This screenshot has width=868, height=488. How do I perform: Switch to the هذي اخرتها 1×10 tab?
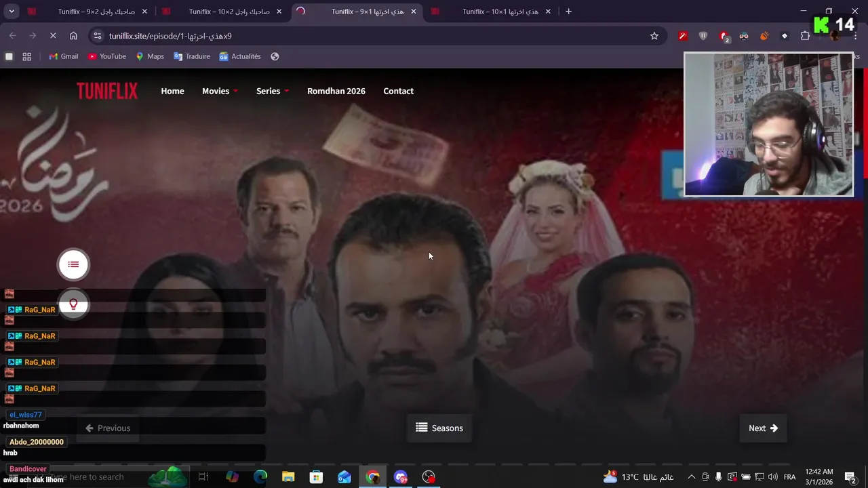click(492, 12)
